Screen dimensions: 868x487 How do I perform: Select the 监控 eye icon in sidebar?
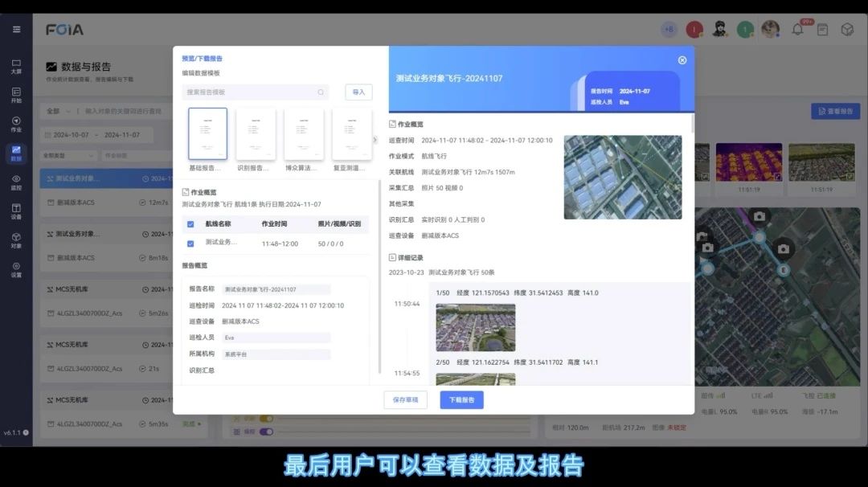point(16,182)
